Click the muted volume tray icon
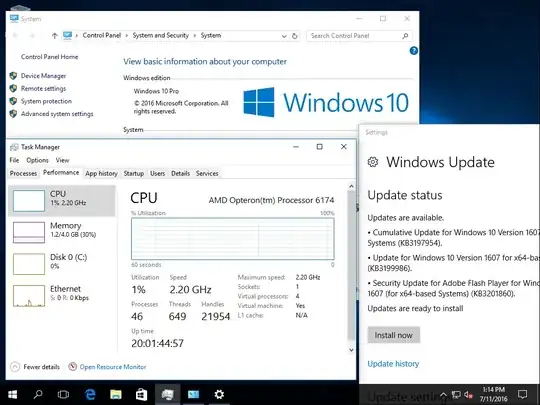 pyautogui.click(x=468, y=395)
